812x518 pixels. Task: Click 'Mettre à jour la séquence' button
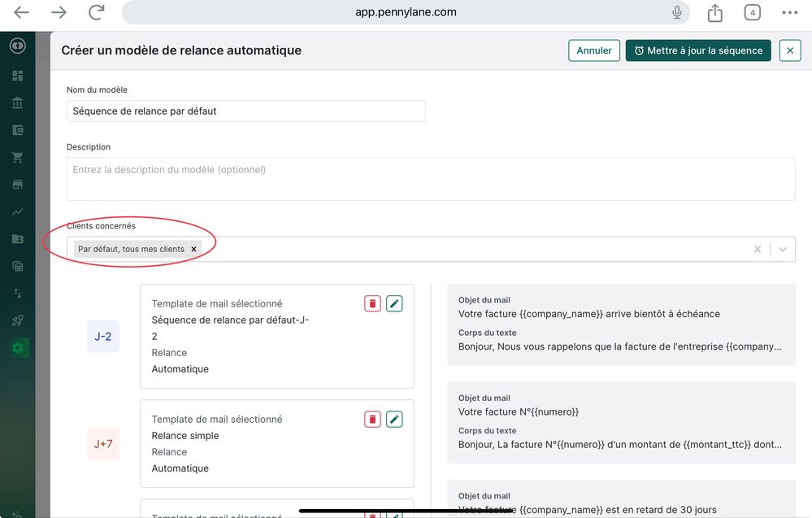click(698, 50)
